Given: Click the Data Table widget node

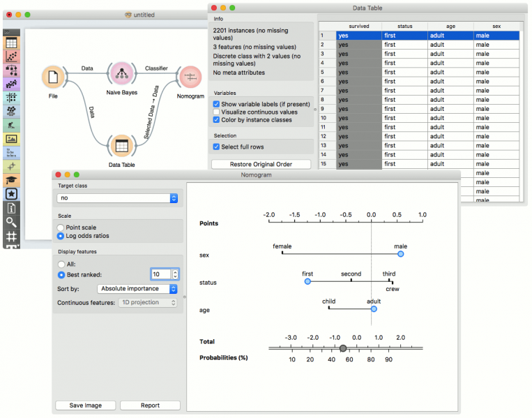Looking at the screenshot, I should (121, 147).
